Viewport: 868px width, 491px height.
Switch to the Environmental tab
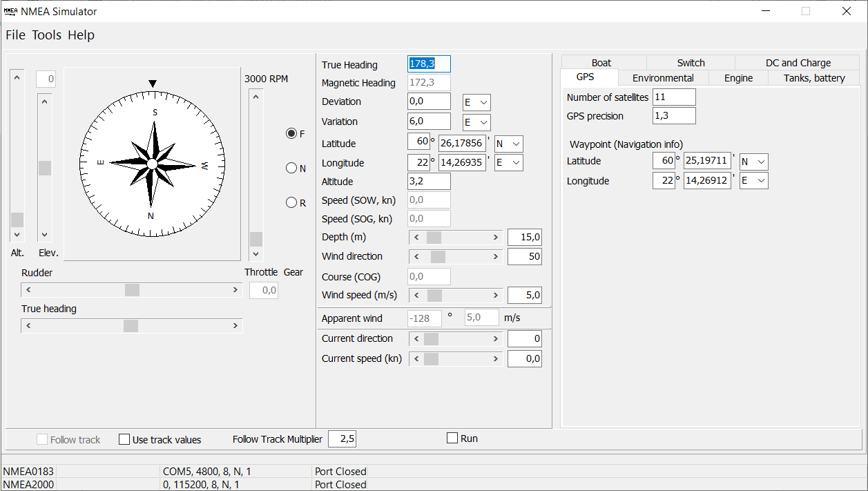[664, 77]
